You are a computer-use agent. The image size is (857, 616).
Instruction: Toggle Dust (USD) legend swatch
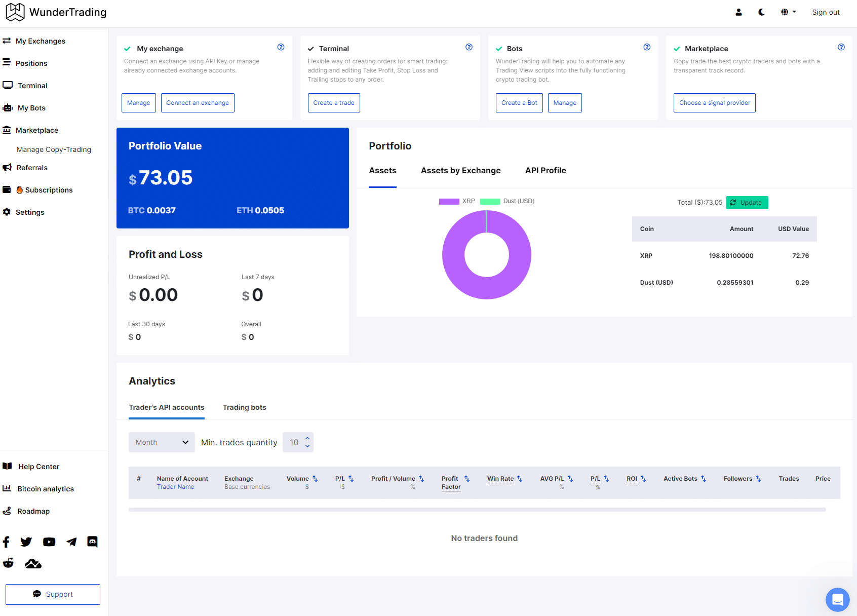[x=490, y=201]
